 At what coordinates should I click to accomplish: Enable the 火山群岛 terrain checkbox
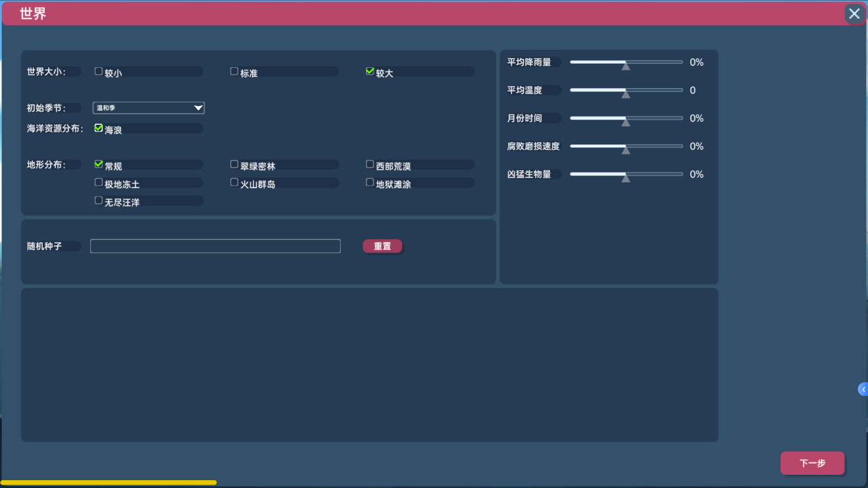click(x=234, y=182)
